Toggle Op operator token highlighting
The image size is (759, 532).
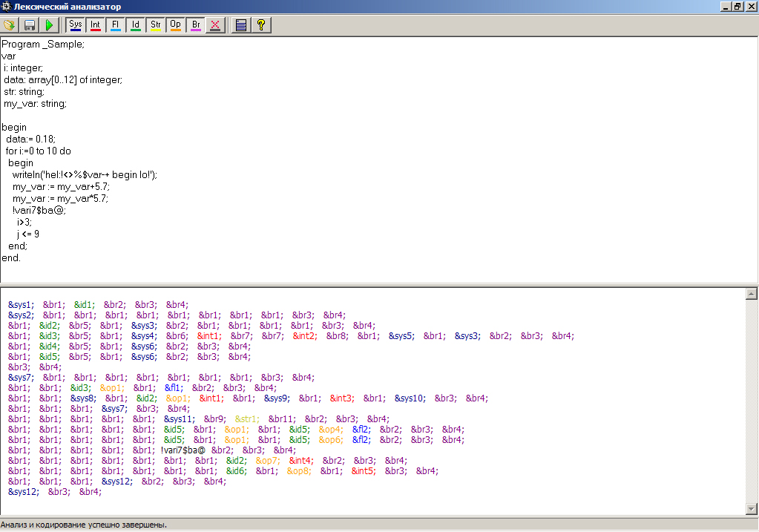175,25
